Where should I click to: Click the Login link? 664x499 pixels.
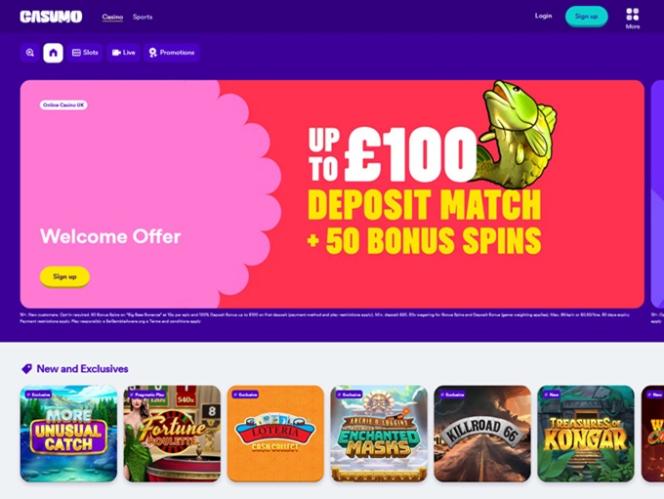pyautogui.click(x=543, y=16)
